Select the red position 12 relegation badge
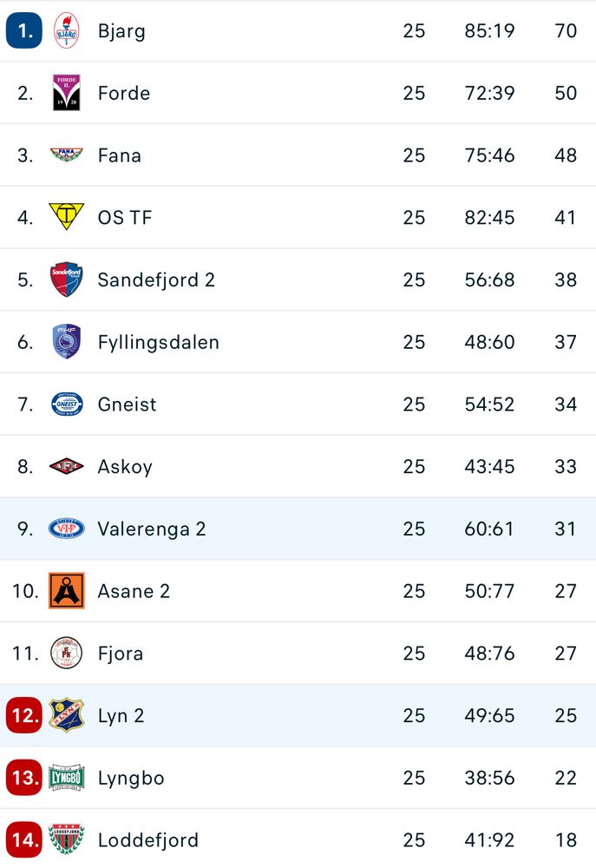Viewport: 596px width, 868px height. coord(23,715)
